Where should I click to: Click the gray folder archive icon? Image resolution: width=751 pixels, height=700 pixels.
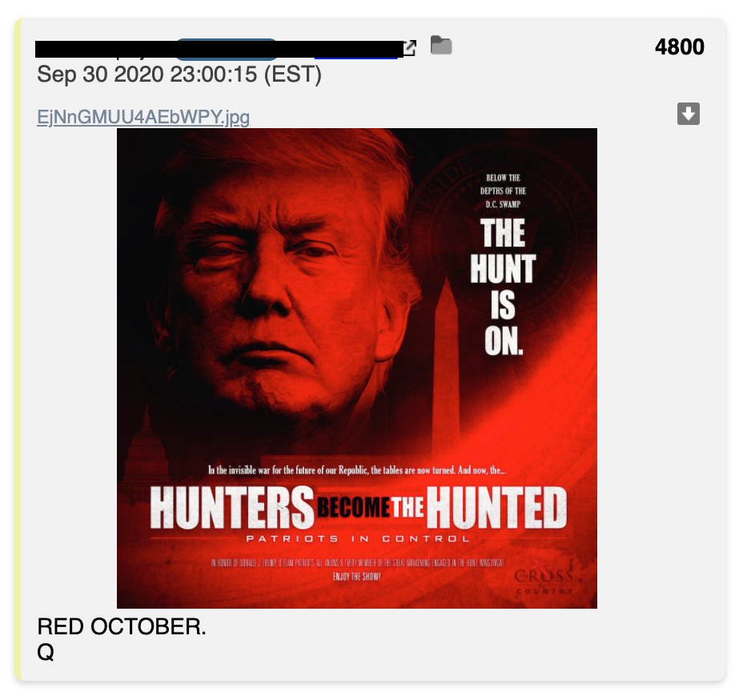441,46
